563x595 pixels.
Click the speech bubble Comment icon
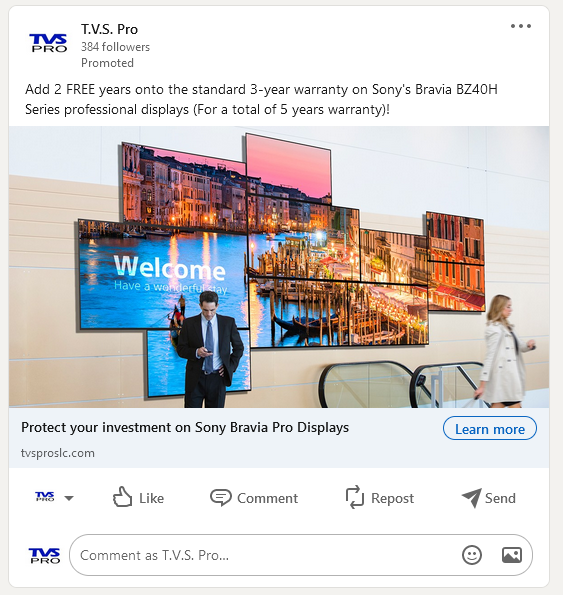pyautogui.click(x=220, y=497)
